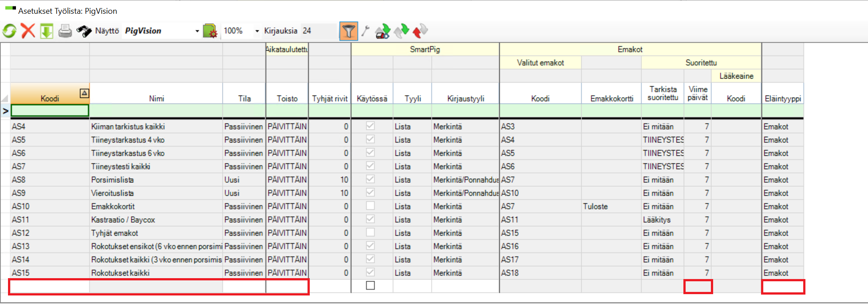Click the Eläintyyppi column header

point(783,94)
